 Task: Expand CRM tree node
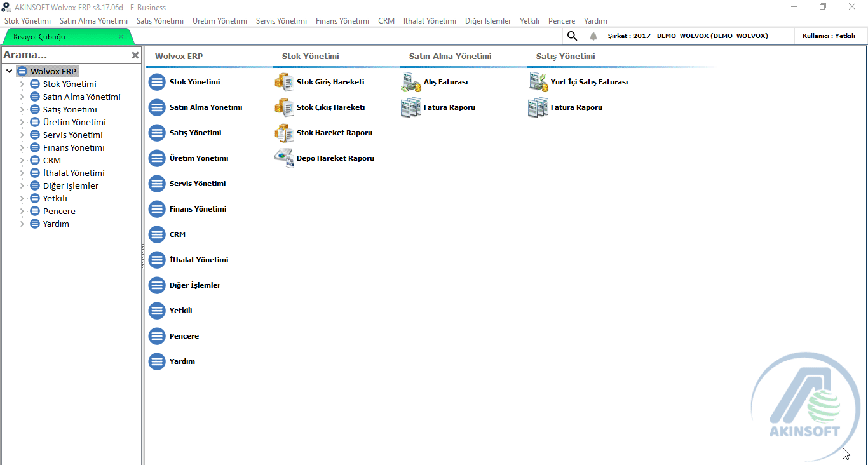(x=22, y=160)
